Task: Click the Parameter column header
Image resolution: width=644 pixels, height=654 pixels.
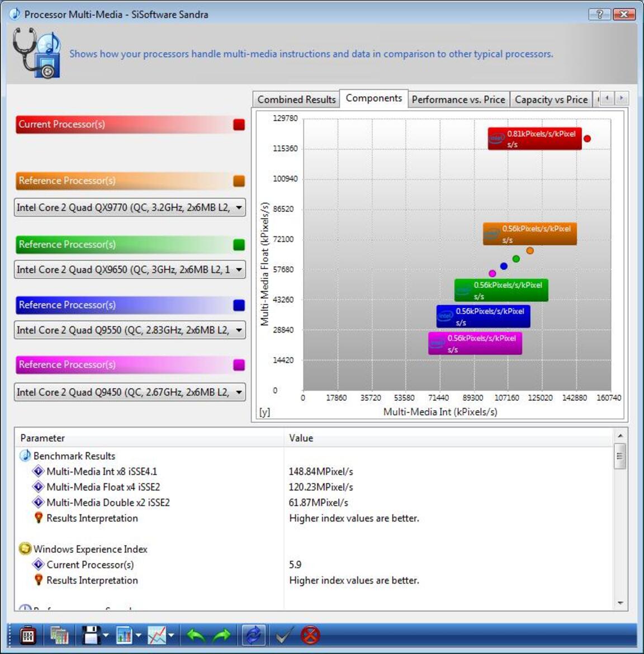Action: point(149,438)
